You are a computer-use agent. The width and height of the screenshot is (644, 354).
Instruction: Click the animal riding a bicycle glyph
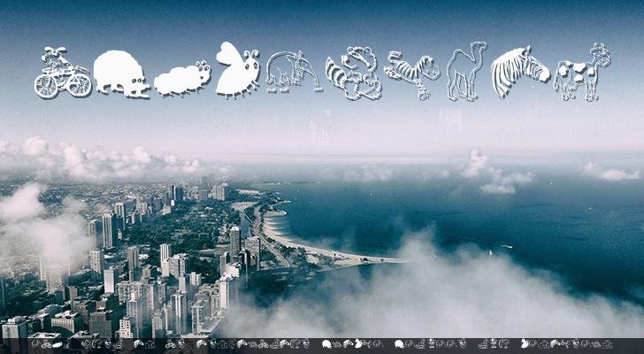point(62,73)
